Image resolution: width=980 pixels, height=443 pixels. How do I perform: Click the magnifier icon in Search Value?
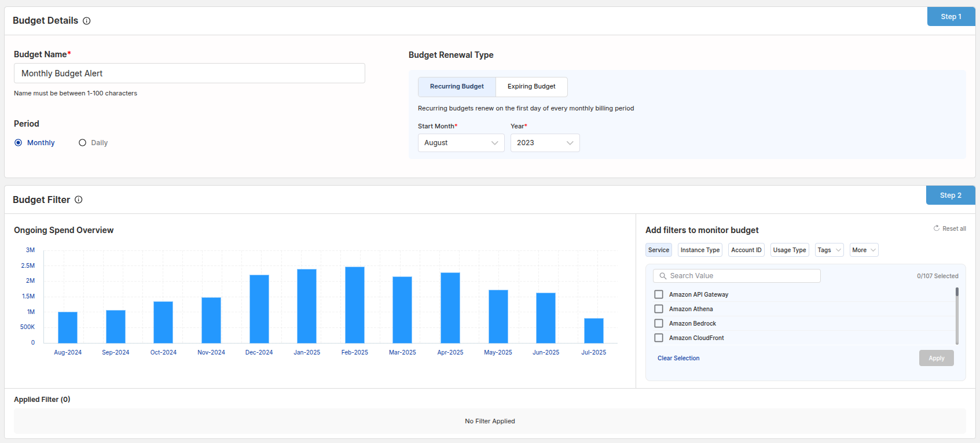(x=663, y=276)
